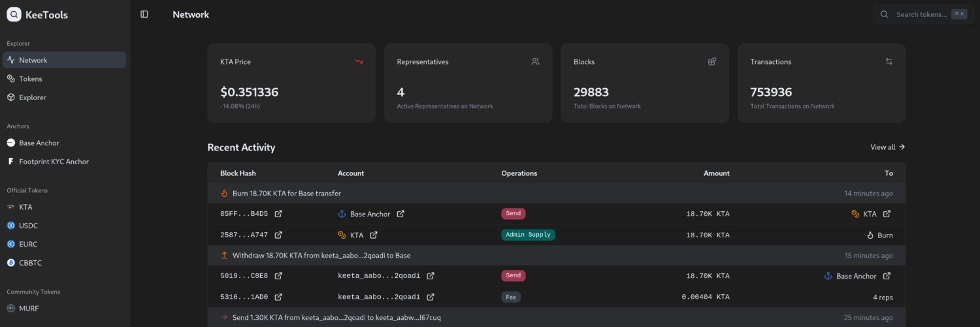Open external link for block 2587...A747

tap(278, 235)
